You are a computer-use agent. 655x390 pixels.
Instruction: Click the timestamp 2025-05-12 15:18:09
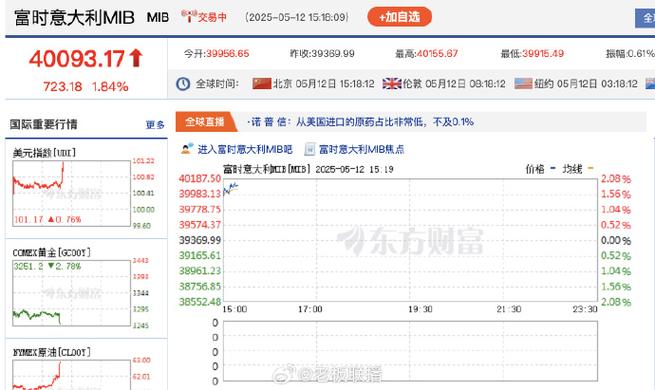(x=297, y=17)
